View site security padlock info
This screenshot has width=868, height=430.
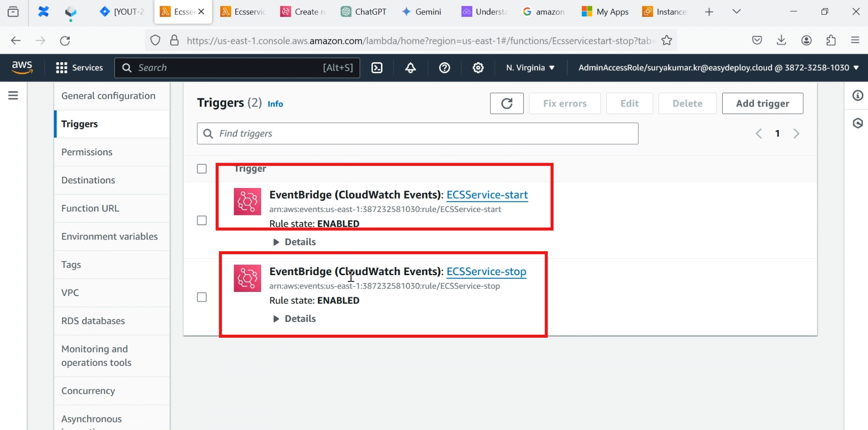click(174, 40)
